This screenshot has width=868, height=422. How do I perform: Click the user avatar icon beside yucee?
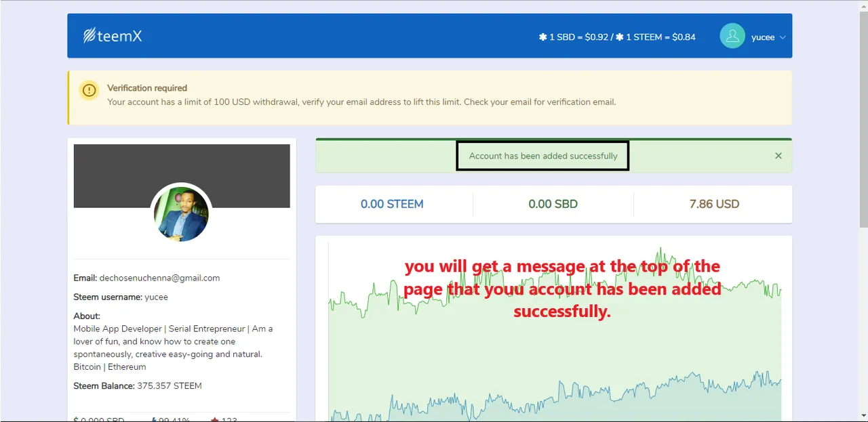point(732,37)
